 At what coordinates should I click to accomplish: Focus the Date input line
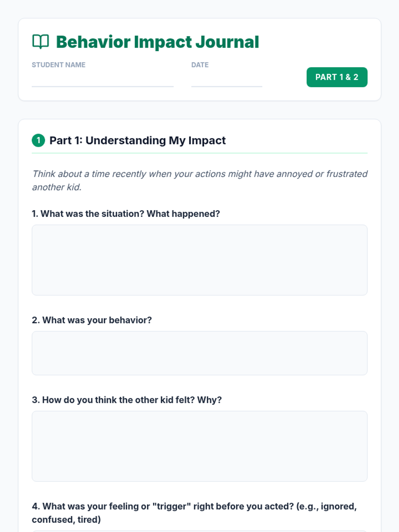pyautogui.click(x=226, y=80)
